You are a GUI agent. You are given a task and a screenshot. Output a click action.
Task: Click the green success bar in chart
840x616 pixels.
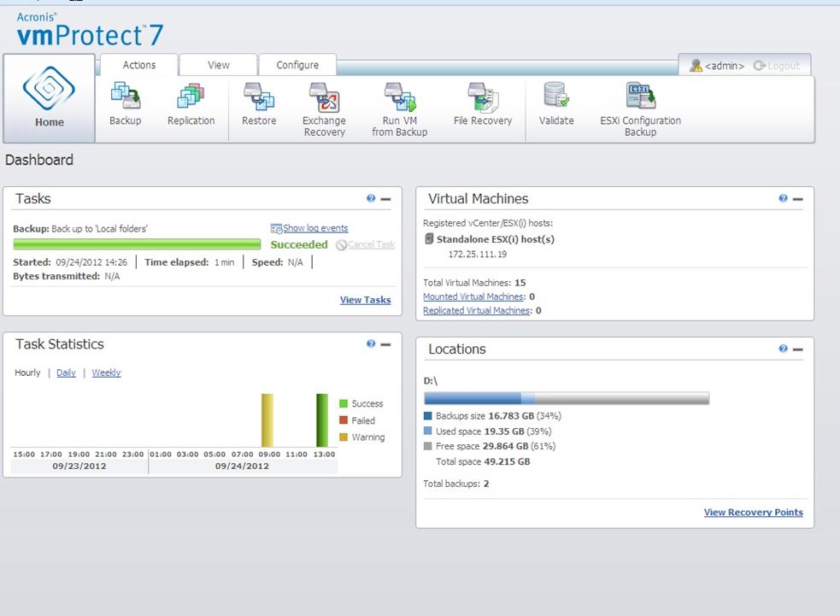click(x=322, y=420)
